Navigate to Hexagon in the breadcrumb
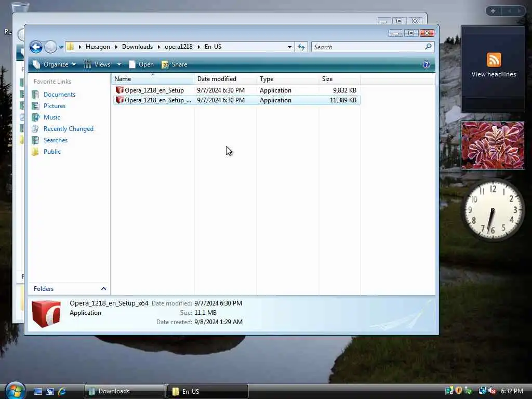The height and width of the screenshot is (399, 532). [x=98, y=46]
